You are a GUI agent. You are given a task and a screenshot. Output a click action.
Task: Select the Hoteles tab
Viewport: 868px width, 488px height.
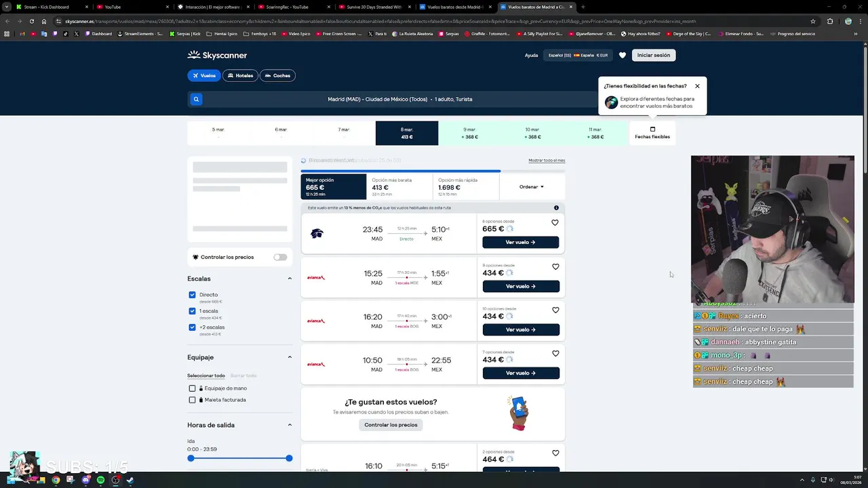(x=241, y=76)
